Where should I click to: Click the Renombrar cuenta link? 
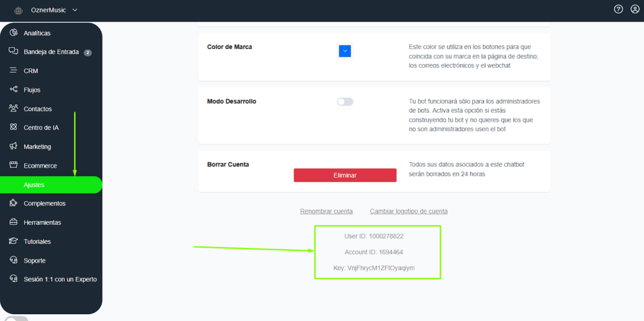[326, 211]
